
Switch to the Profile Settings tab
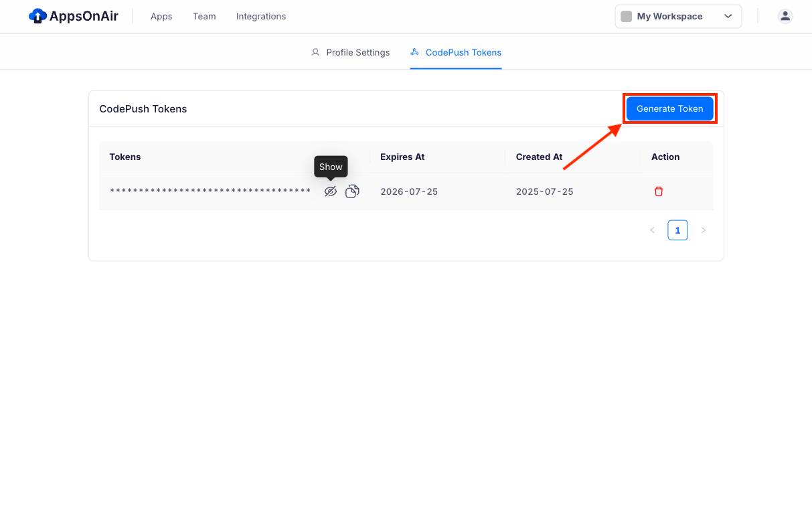[351, 52]
